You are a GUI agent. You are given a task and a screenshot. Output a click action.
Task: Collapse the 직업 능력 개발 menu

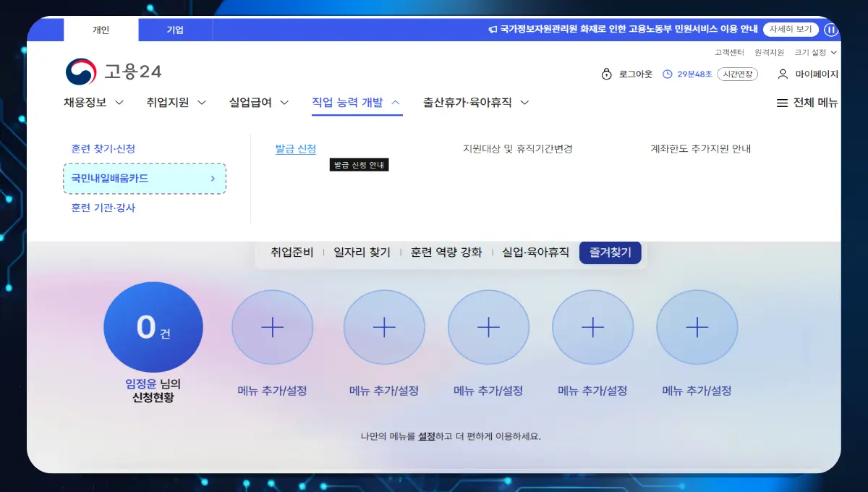coord(356,103)
